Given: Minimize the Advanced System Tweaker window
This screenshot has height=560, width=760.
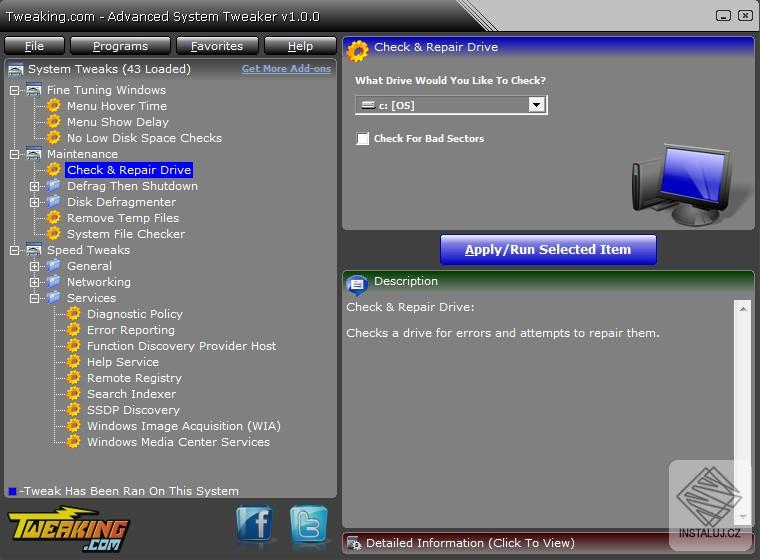Looking at the screenshot, I should tap(723, 16).
